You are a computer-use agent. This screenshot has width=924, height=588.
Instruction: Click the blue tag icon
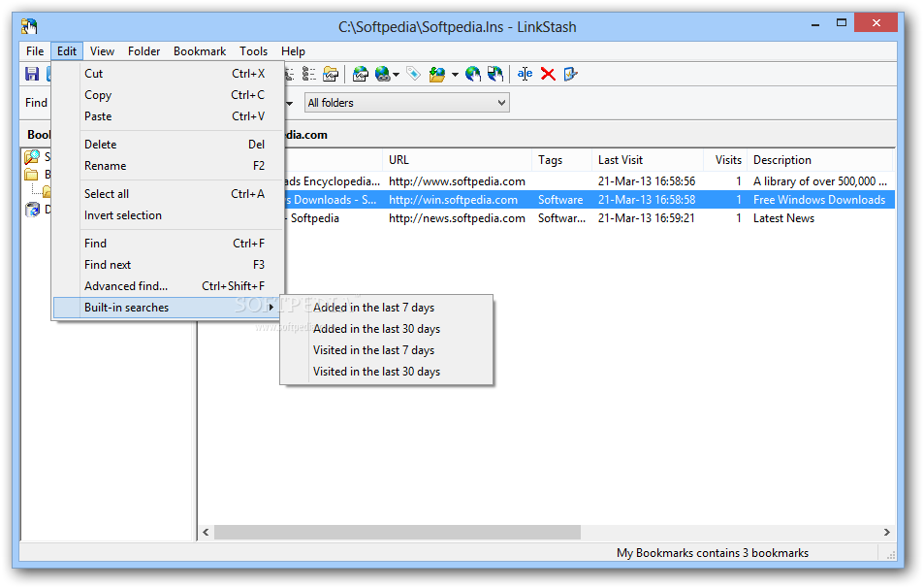414,74
